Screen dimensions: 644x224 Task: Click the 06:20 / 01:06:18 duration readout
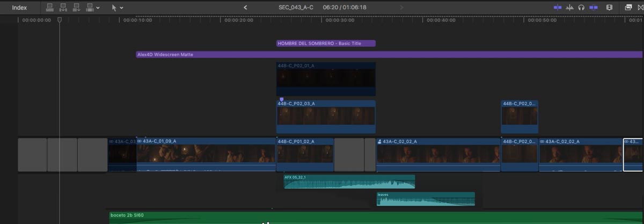(345, 8)
